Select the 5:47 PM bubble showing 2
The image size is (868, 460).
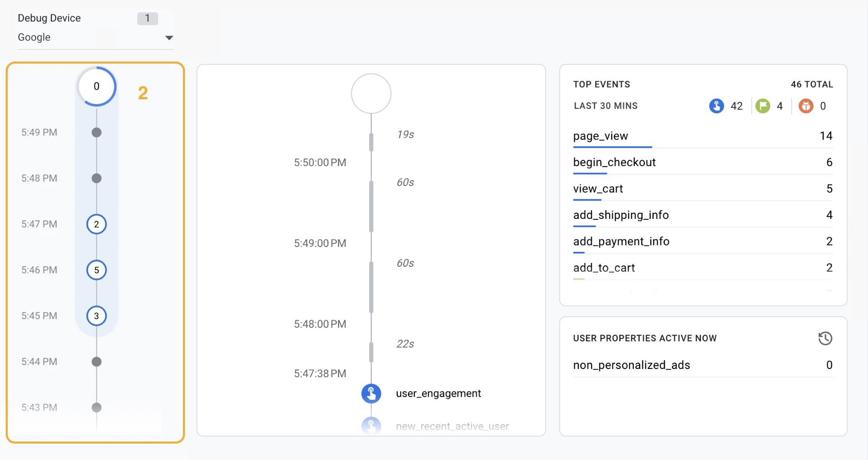pos(97,224)
